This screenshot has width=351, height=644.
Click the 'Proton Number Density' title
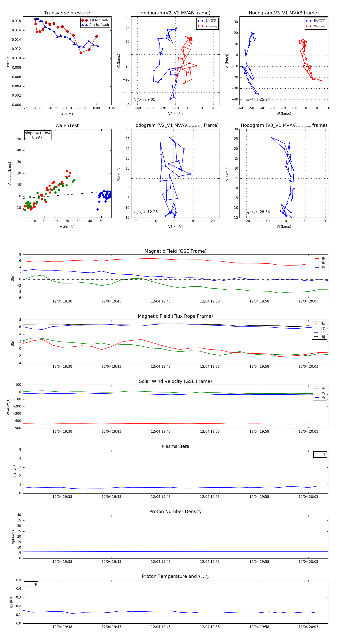coord(175,511)
